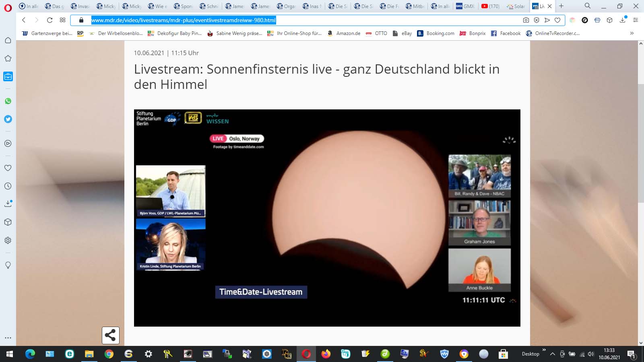This screenshot has width=644, height=362.
Task: Expand the Desktop toolbar chevron in taskbar
Action: click(544, 350)
